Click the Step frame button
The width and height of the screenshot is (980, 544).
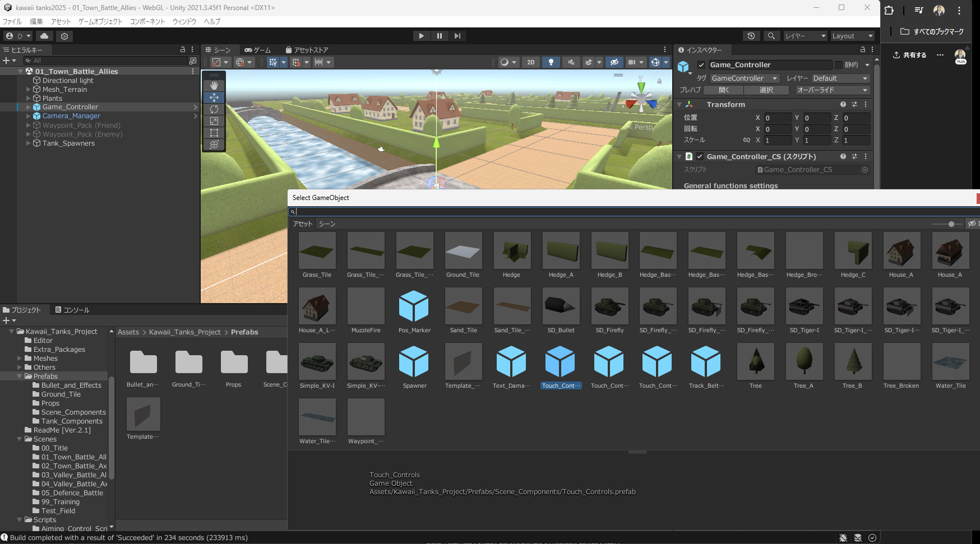click(457, 36)
